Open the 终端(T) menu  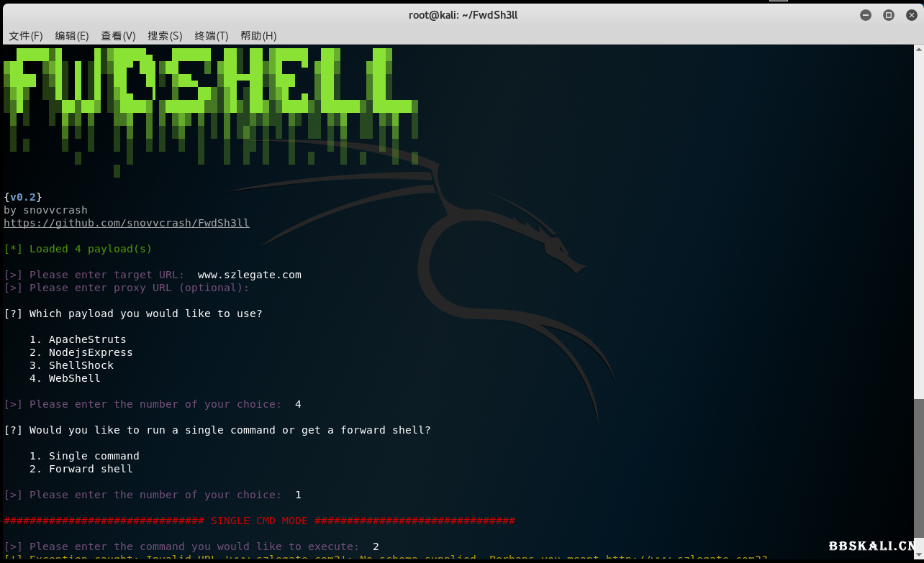point(211,36)
